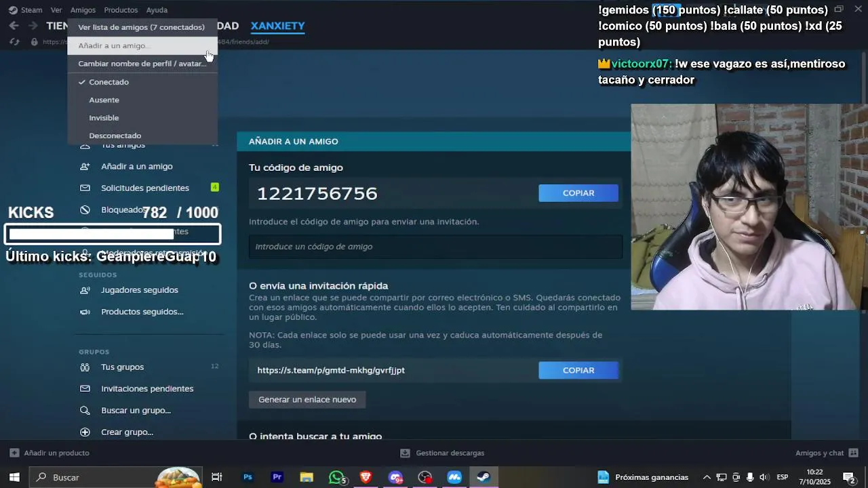Click the taskbar Buscar search box
This screenshot has height=488, width=868.
(115, 477)
